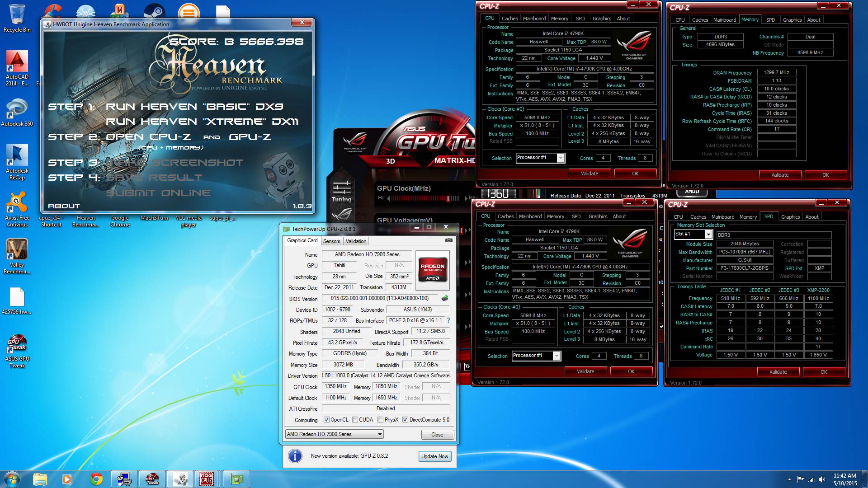Launch AutoCAD 2014 from the desktop
868x488 pixels.
(x=17, y=68)
